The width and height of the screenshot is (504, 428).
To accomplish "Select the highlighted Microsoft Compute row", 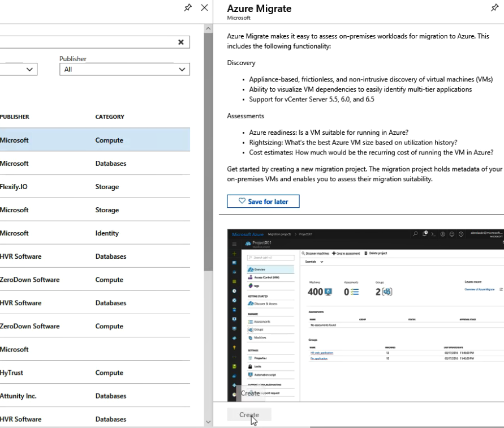I will tap(95, 140).
